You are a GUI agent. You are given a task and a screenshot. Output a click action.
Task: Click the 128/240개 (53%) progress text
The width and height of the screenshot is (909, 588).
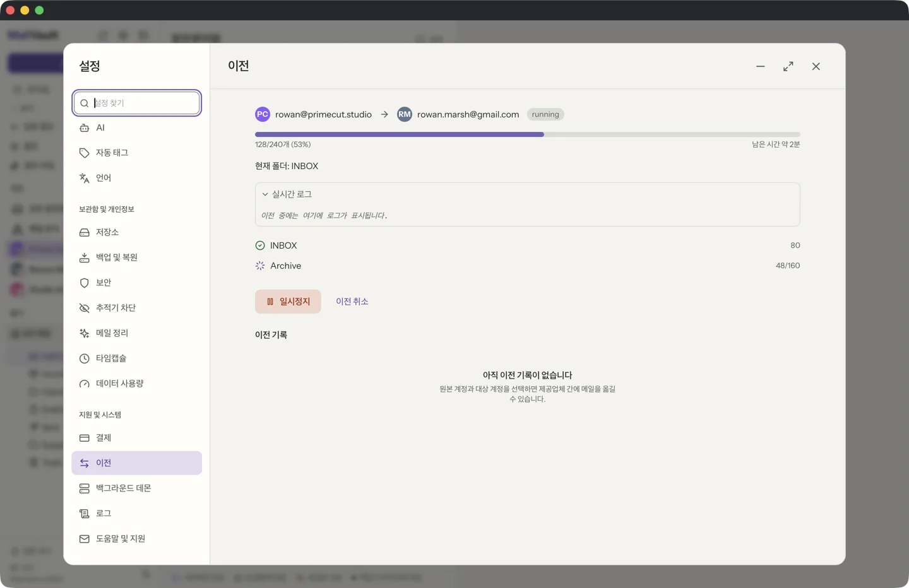coord(283,144)
